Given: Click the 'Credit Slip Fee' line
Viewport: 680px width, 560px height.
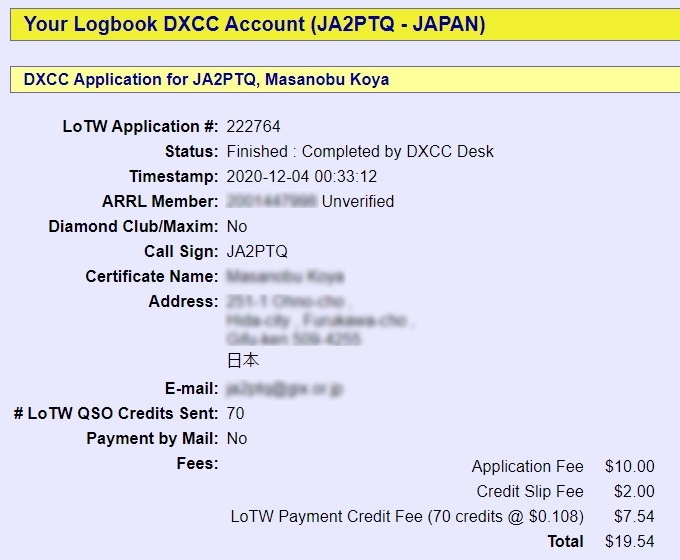Looking at the screenshot, I should pos(530,491).
